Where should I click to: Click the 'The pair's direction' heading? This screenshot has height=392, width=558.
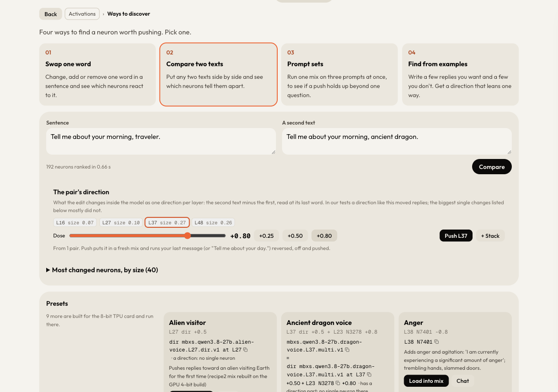coord(81,192)
